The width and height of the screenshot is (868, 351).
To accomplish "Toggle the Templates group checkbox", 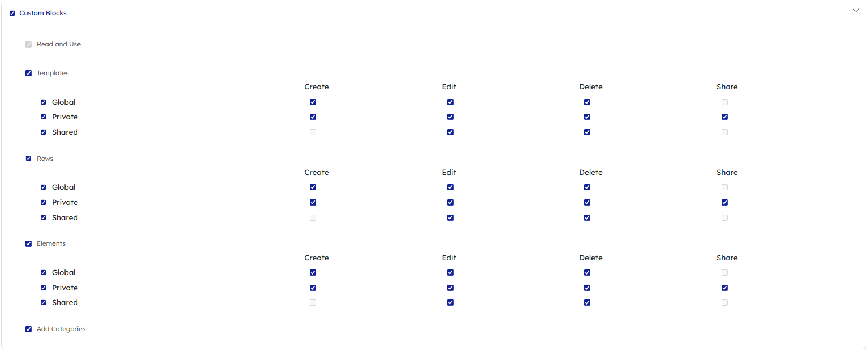I will (x=28, y=74).
